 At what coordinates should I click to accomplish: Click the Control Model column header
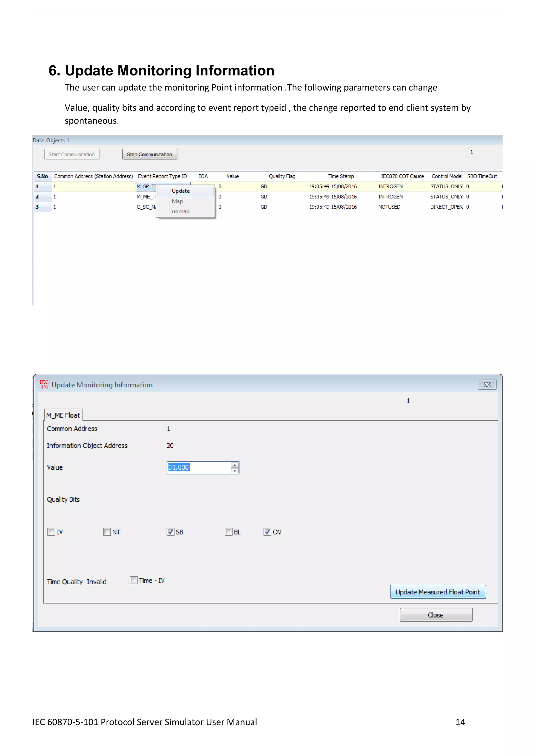[x=447, y=176]
